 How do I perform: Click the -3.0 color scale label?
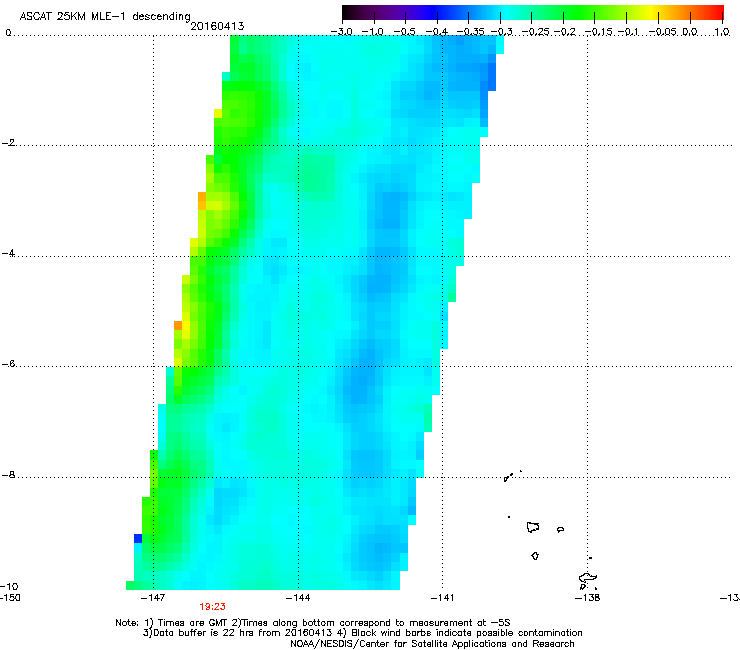pos(342,32)
